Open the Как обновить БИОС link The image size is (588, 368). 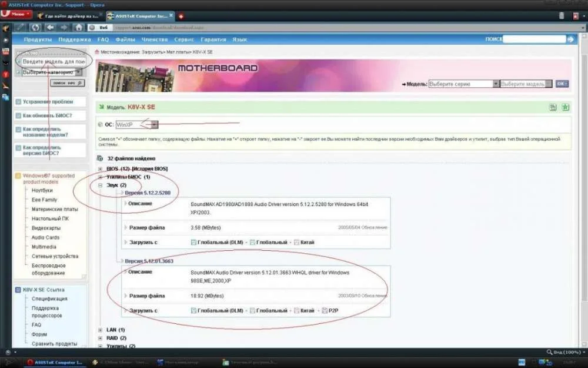tap(47, 115)
